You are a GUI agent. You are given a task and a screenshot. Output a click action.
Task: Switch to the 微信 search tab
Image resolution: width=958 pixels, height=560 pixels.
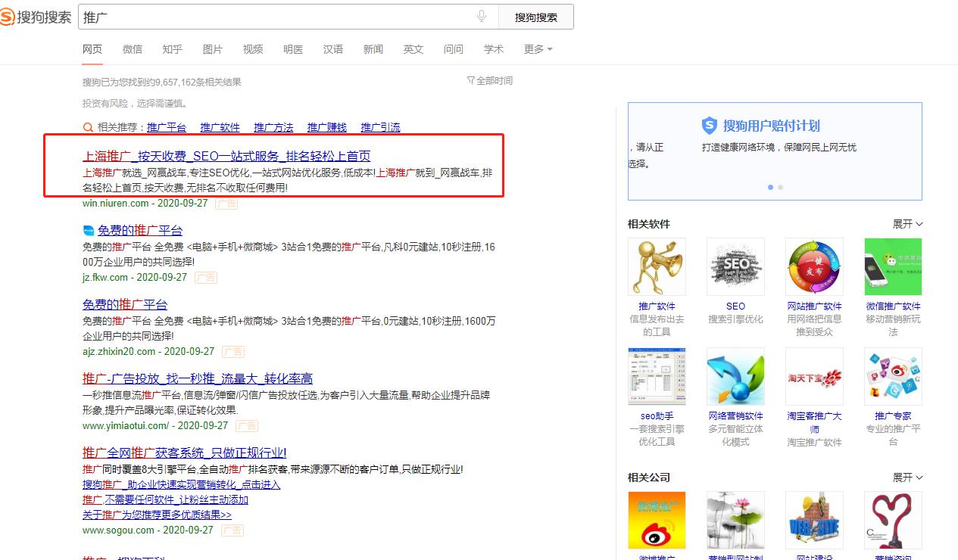[133, 49]
